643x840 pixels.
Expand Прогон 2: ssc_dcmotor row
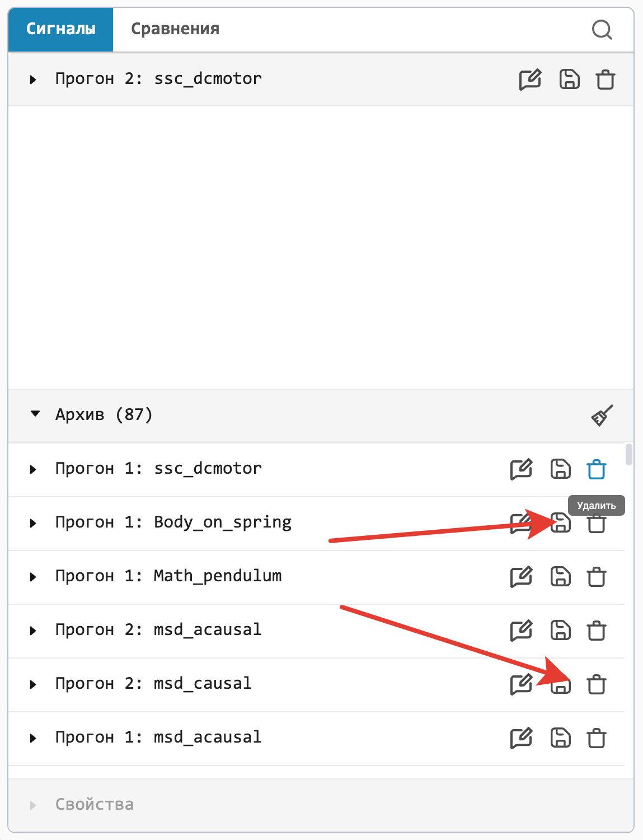[33, 80]
